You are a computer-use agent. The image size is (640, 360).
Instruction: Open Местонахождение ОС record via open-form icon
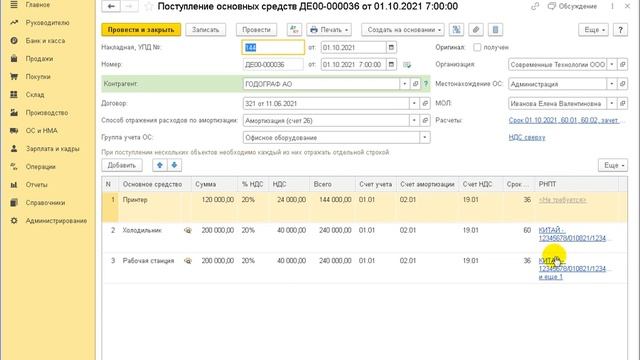click(x=622, y=84)
